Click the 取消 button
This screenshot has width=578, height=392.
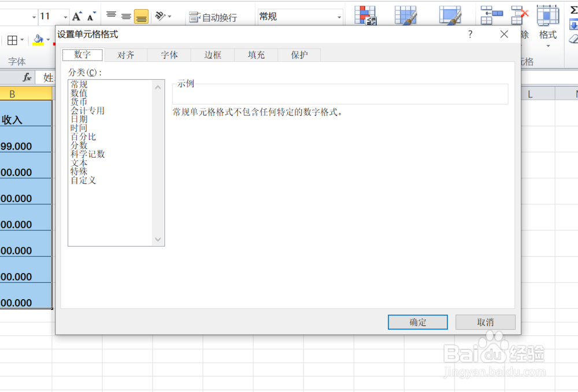(x=485, y=322)
